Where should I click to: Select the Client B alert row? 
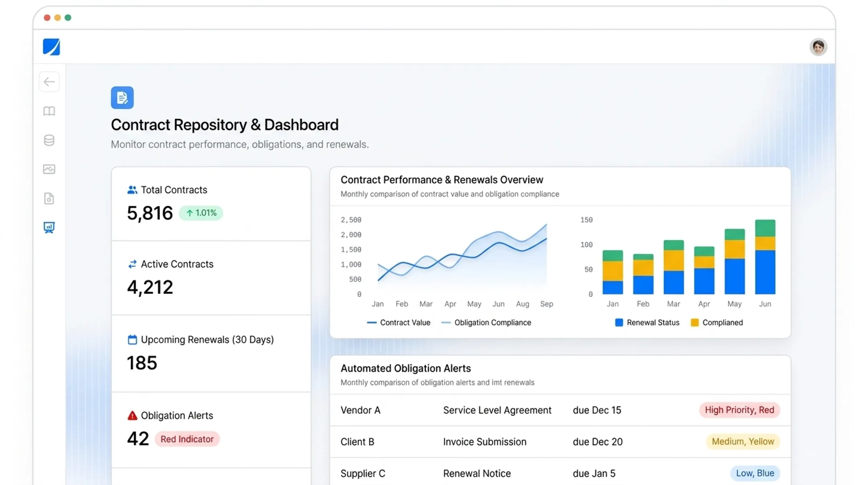pos(560,442)
